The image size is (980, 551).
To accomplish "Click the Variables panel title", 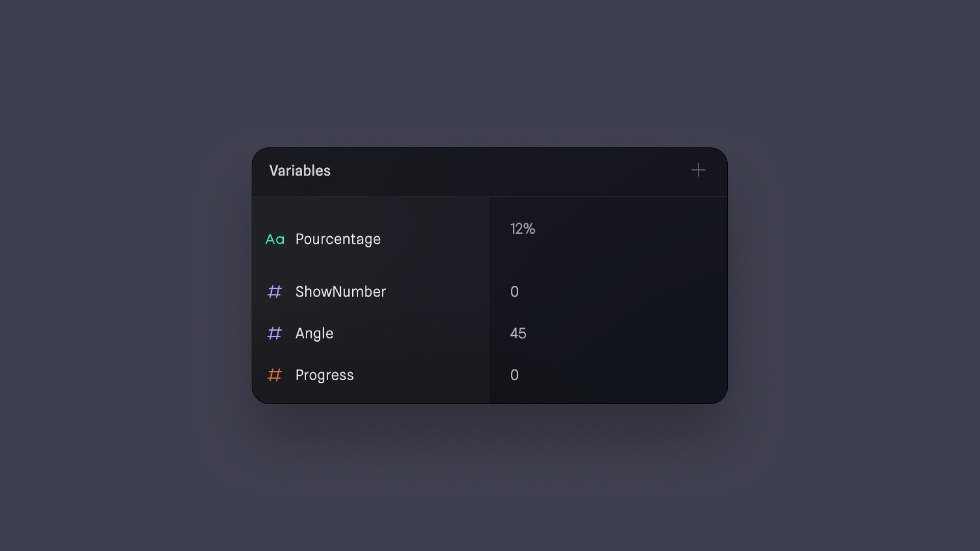I will (300, 171).
